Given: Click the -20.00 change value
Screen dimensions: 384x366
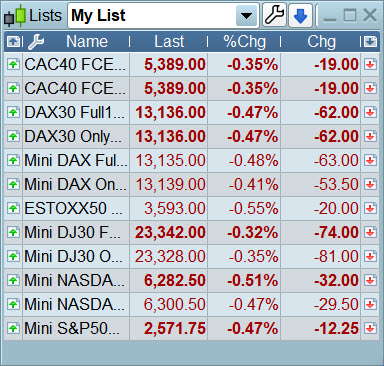Looking at the screenshot, I should 336,208.
